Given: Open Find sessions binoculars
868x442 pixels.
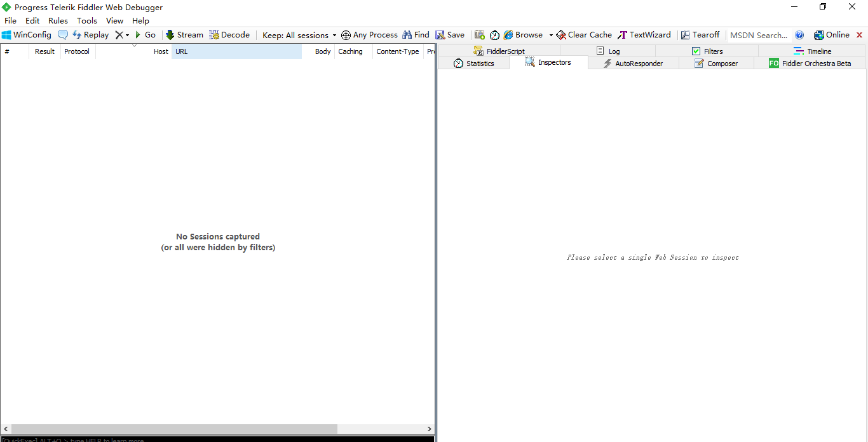Looking at the screenshot, I should click(x=416, y=35).
